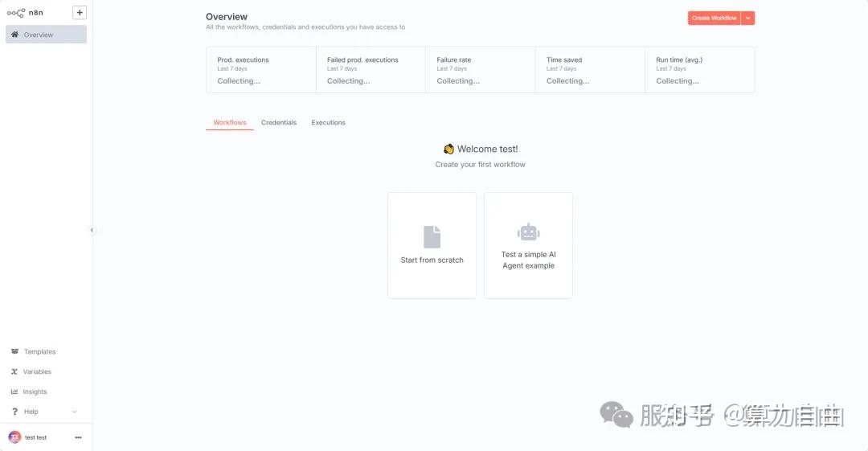The image size is (868, 451).
Task: Click the robot AI Agent icon
Action: pyautogui.click(x=528, y=232)
